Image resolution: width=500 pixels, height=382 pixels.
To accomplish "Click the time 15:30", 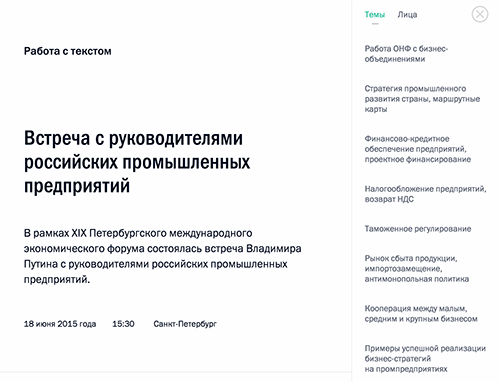I will click(x=123, y=324).
